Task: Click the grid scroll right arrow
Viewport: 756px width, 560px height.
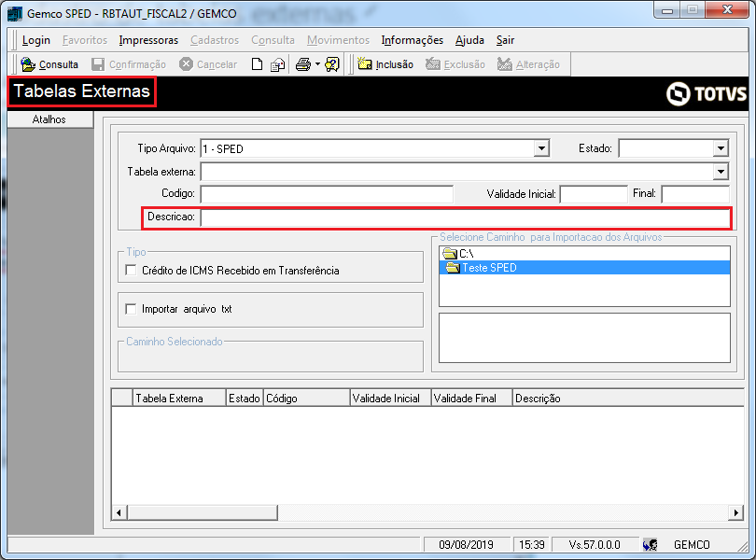Action: [x=735, y=512]
